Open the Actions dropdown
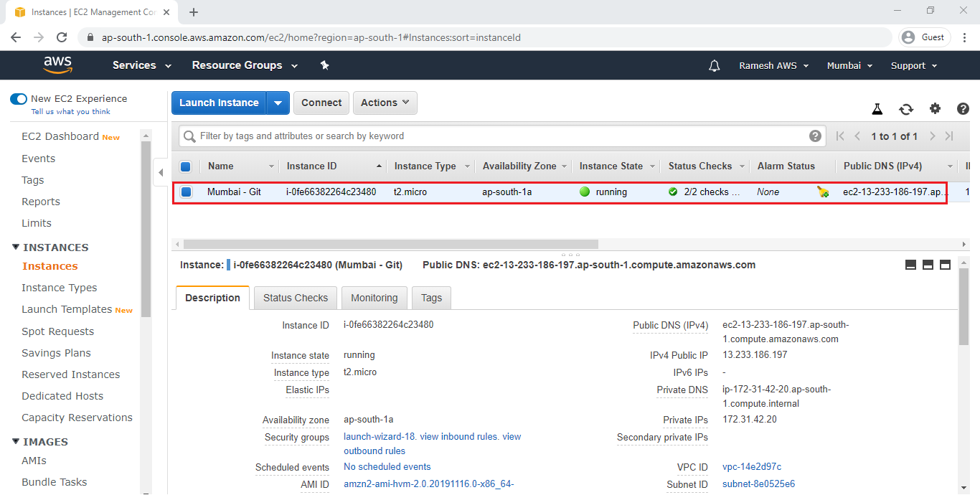 [x=385, y=103]
